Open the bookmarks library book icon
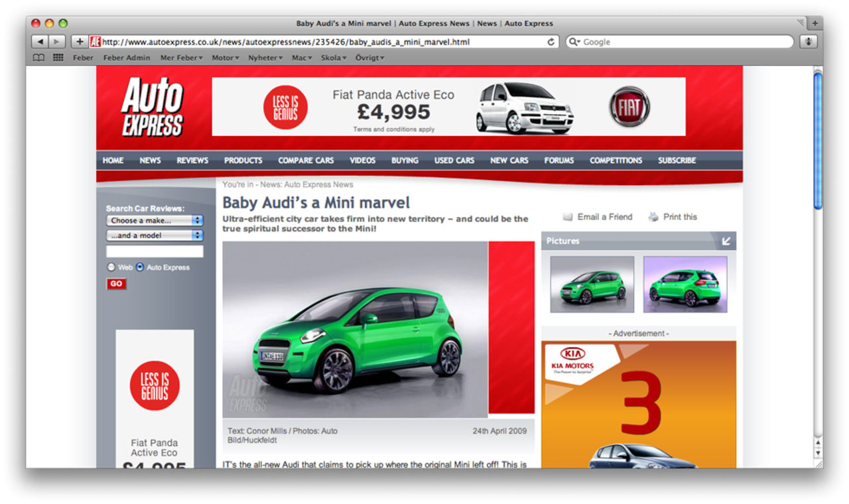This screenshot has height=504, width=849. [39, 58]
